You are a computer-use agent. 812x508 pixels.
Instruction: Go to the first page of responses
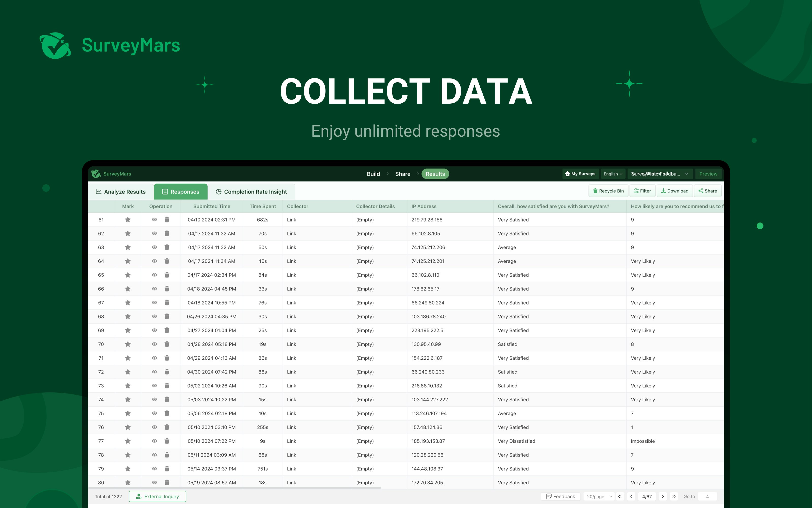[620, 497]
